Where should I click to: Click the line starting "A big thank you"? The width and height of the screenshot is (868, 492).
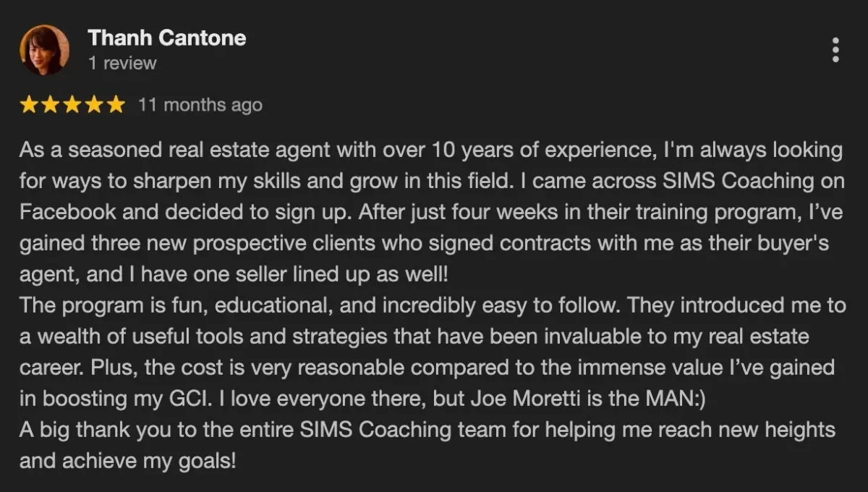[x=427, y=429]
